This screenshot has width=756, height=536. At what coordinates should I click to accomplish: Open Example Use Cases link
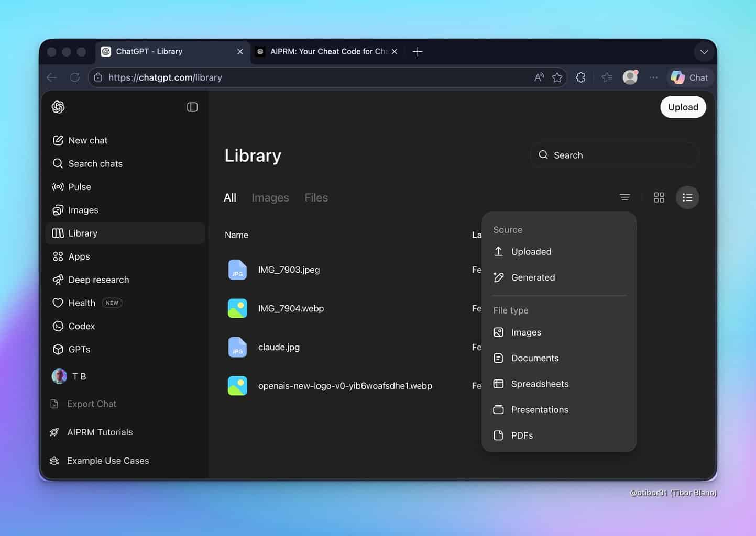click(99, 461)
